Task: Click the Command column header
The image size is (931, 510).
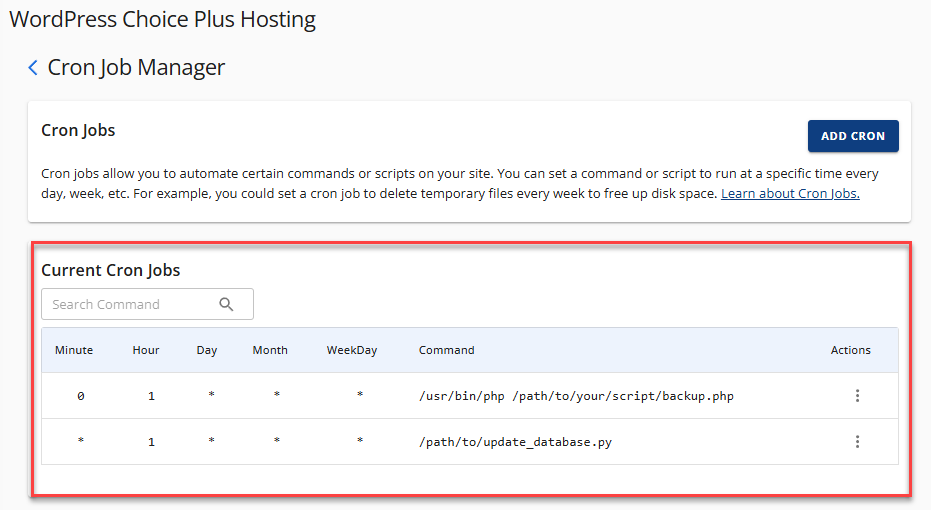Action: coord(446,350)
